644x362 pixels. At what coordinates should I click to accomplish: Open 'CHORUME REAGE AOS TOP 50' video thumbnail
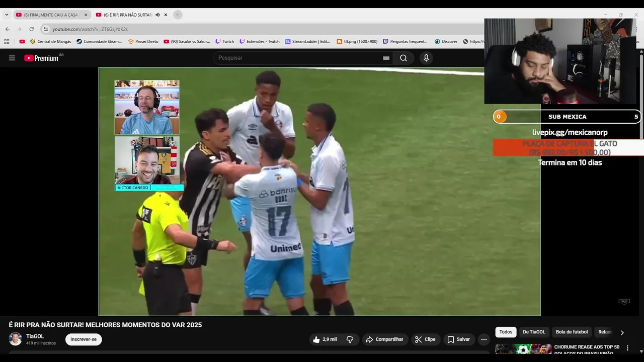[x=523, y=349]
